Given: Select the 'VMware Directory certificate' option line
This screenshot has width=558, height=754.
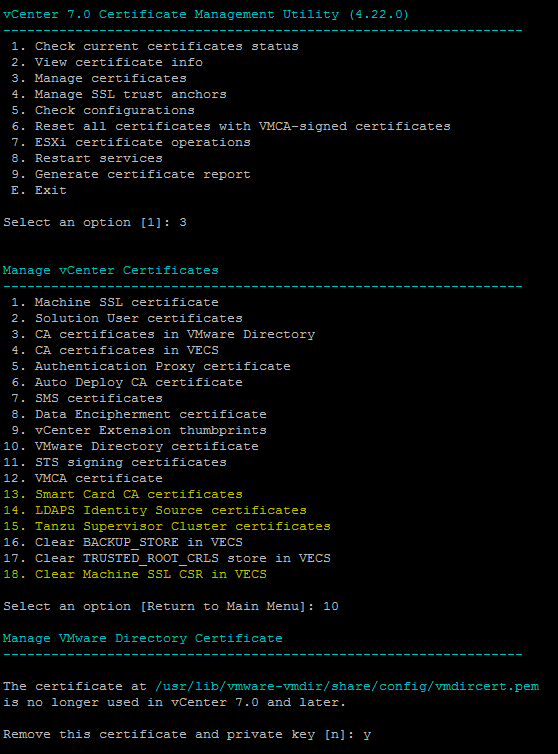Looking at the screenshot, I should click(131, 446).
